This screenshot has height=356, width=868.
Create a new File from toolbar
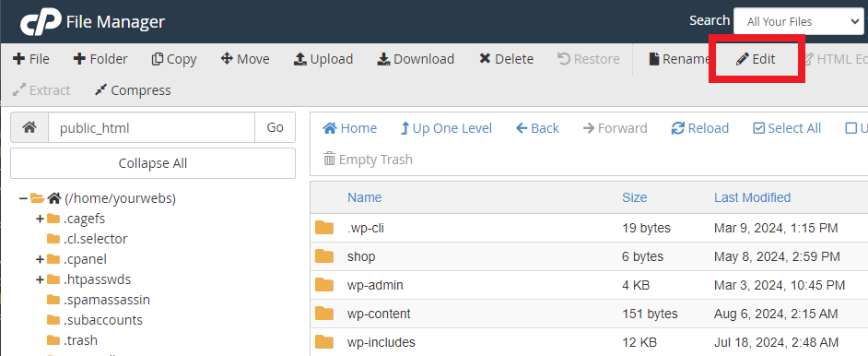31,59
